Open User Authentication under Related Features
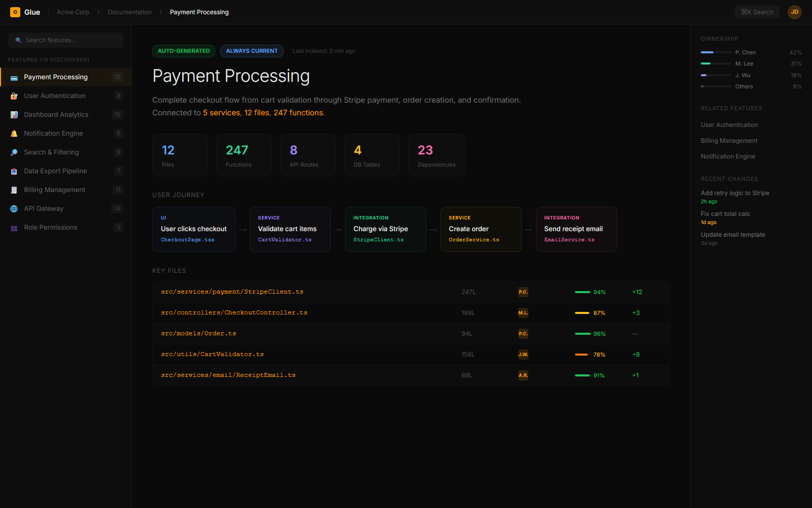Image resolution: width=812 pixels, height=508 pixels. click(x=729, y=124)
